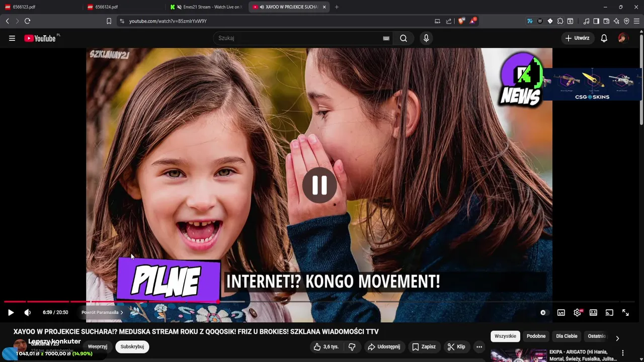Viewport: 644px width, 362px height.
Task: Close the XAYOO W PROJEKCIE YouTube tab
Action: 325,7
